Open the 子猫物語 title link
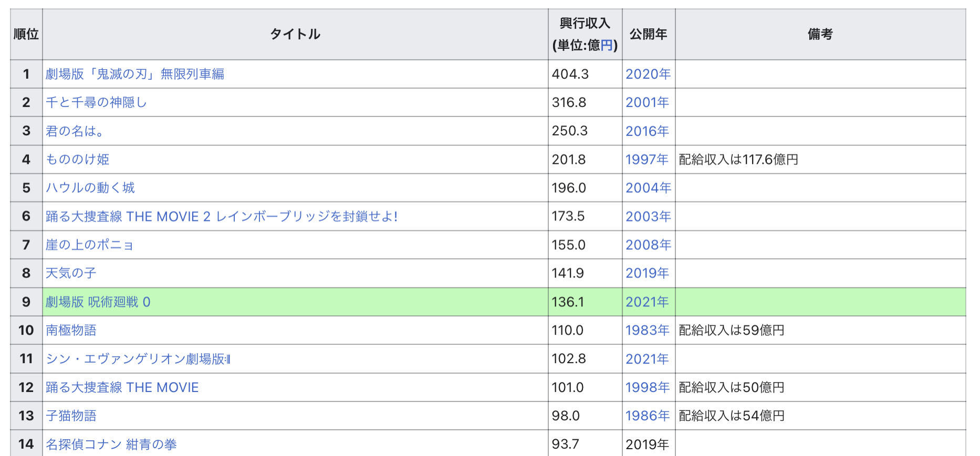980x456 pixels. 71,416
